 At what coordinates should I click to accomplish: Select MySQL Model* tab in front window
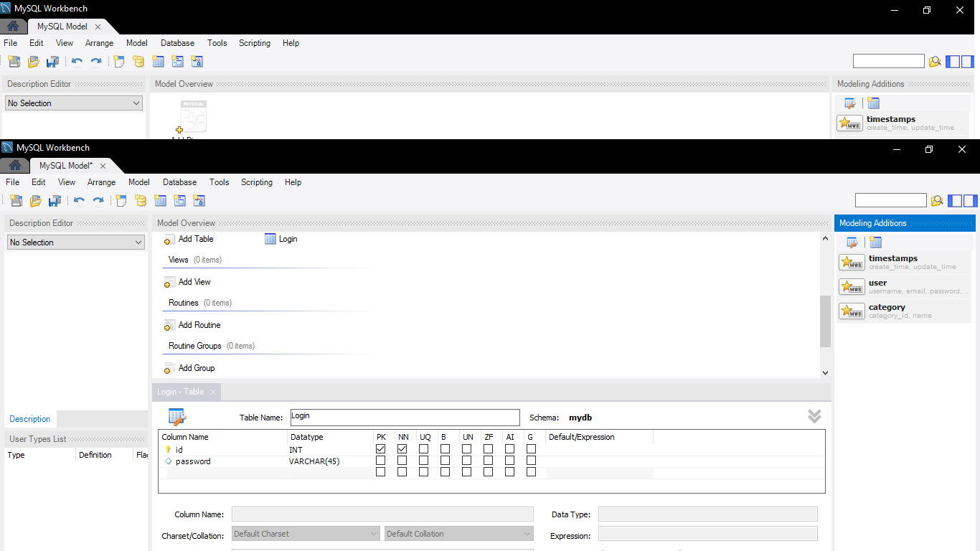pyautogui.click(x=66, y=166)
